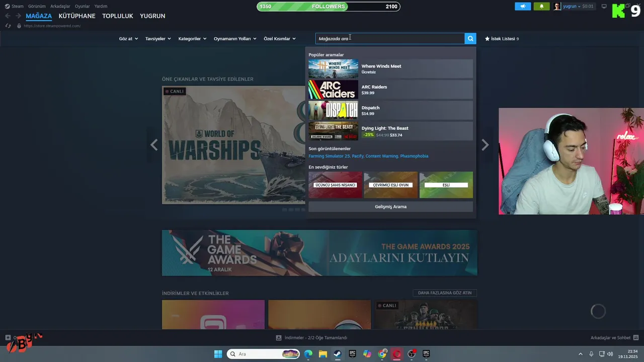The height and width of the screenshot is (362, 644).
Task: Click the lock icon beside the URL
Action: 19,26
